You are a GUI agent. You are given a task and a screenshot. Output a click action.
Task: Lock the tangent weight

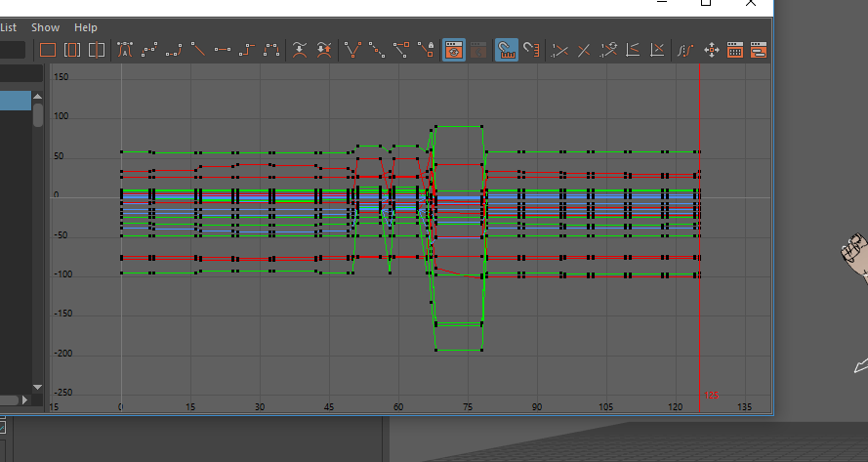pos(426,51)
